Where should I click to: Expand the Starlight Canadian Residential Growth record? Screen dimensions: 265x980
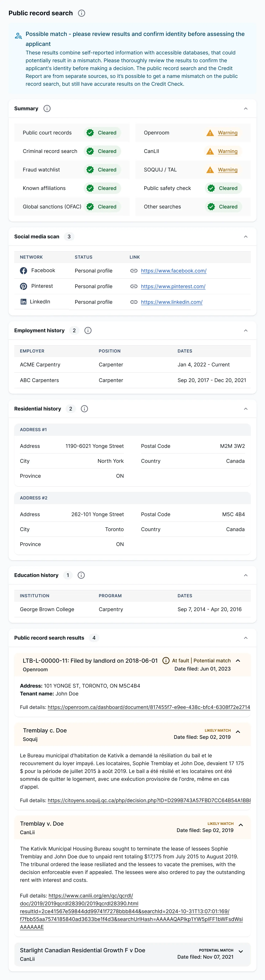coord(241,952)
